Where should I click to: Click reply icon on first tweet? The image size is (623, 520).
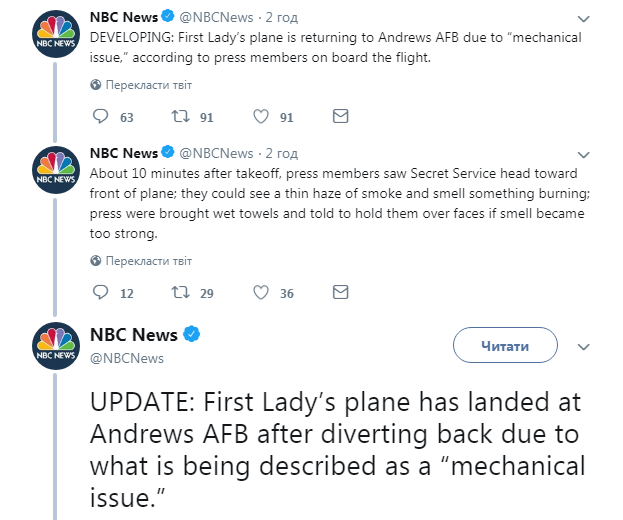(x=100, y=117)
